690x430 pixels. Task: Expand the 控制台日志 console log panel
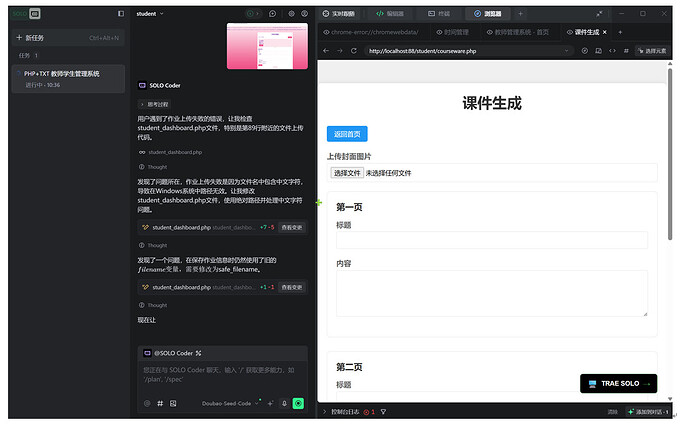pos(344,411)
